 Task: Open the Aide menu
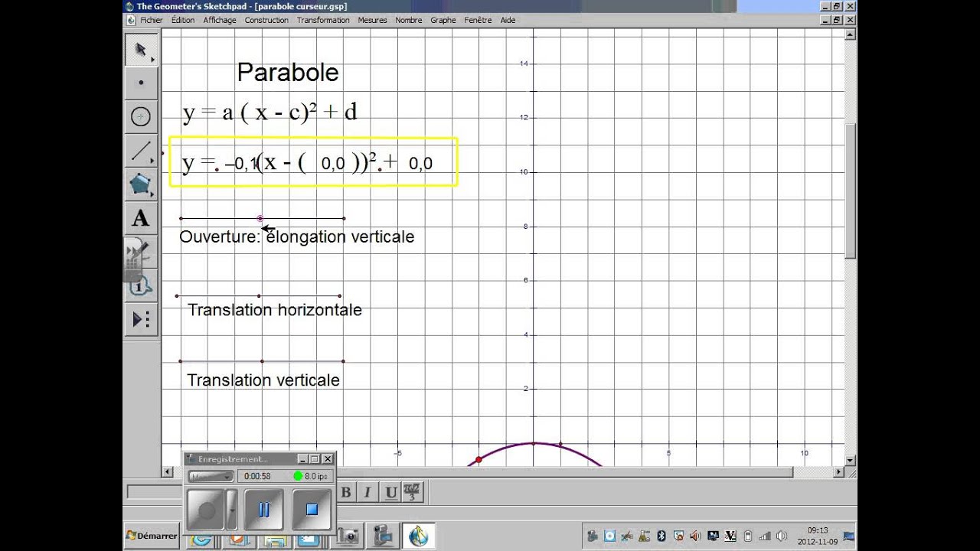(508, 20)
